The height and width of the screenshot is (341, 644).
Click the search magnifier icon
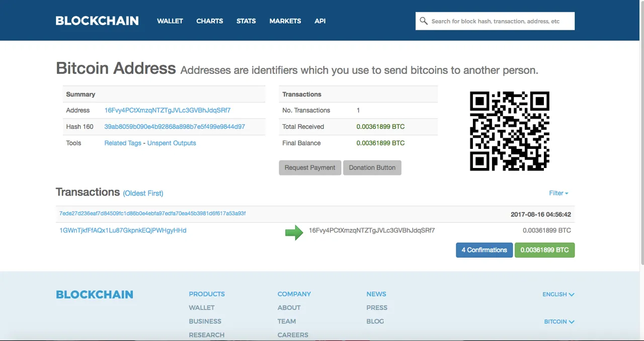[x=424, y=21]
